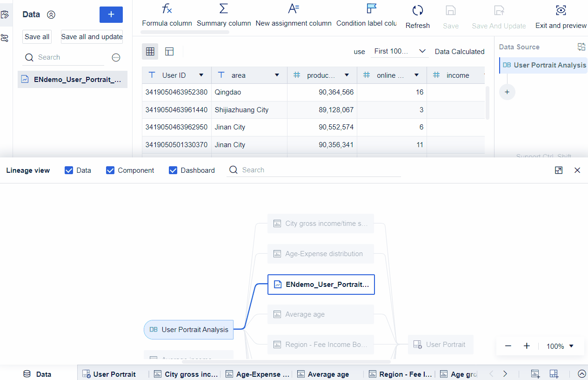Viewport: 588px width, 380px height.
Task: Disable the Dashboard checkbox in lineage view
Action: pyautogui.click(x=173, y=170)
